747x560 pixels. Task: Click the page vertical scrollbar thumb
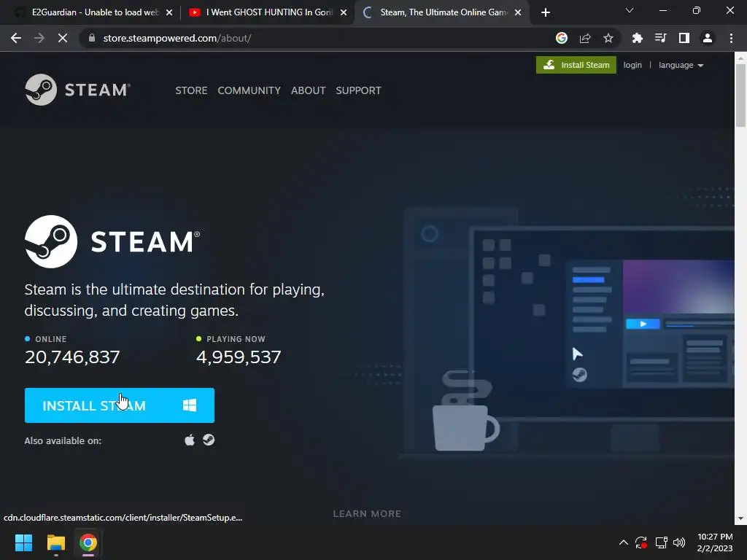point(740,96)
